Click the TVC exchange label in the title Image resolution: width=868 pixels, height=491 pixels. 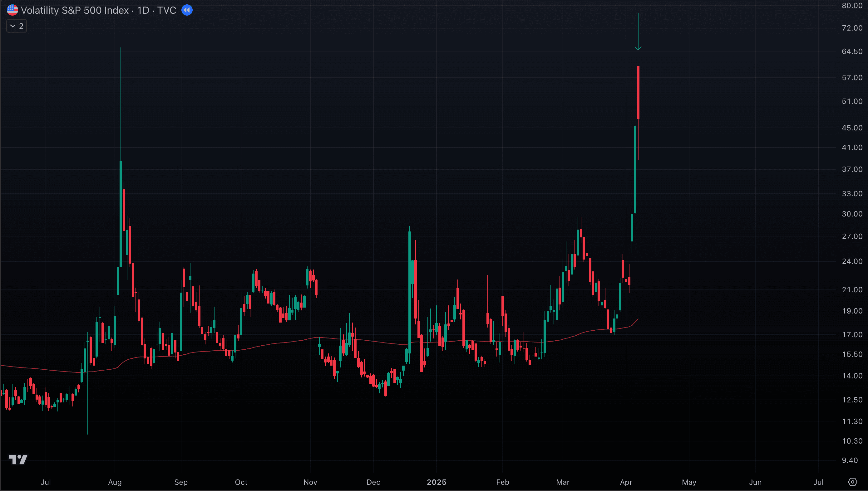click(x=167, y=10)
